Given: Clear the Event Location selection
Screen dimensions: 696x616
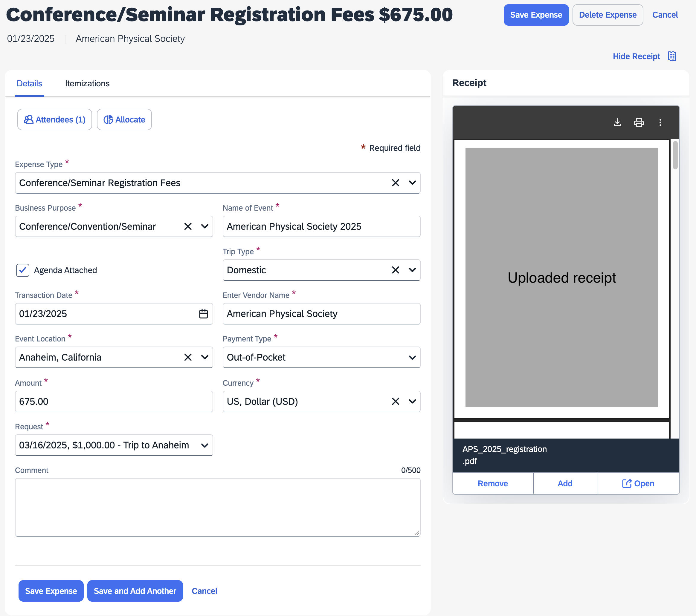Looking at the screenshot, I should (188, 357).
